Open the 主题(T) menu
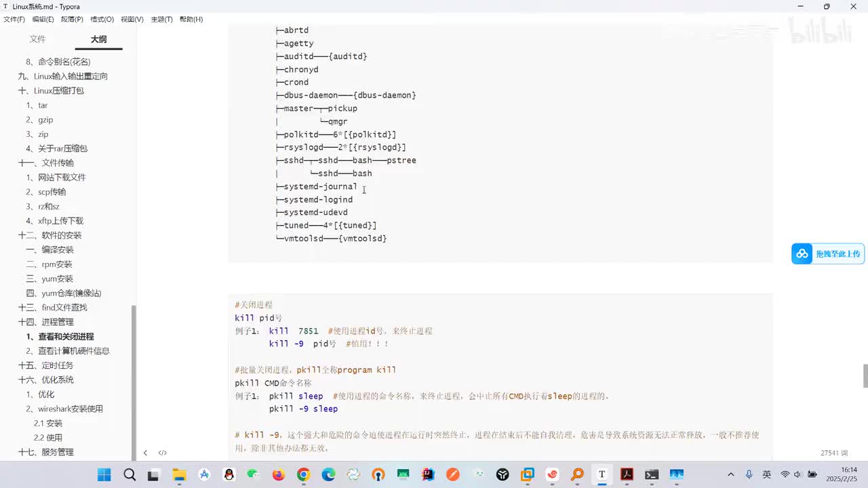 pos(161,19)
